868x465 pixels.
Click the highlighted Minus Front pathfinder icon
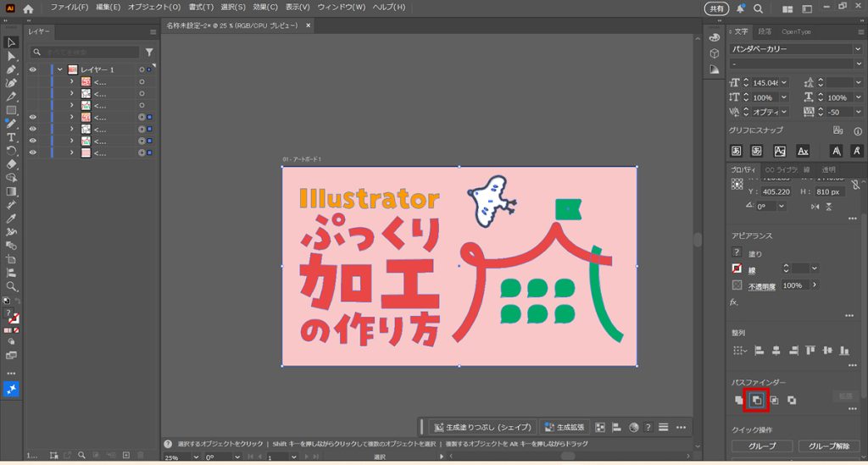pos(756,400)
